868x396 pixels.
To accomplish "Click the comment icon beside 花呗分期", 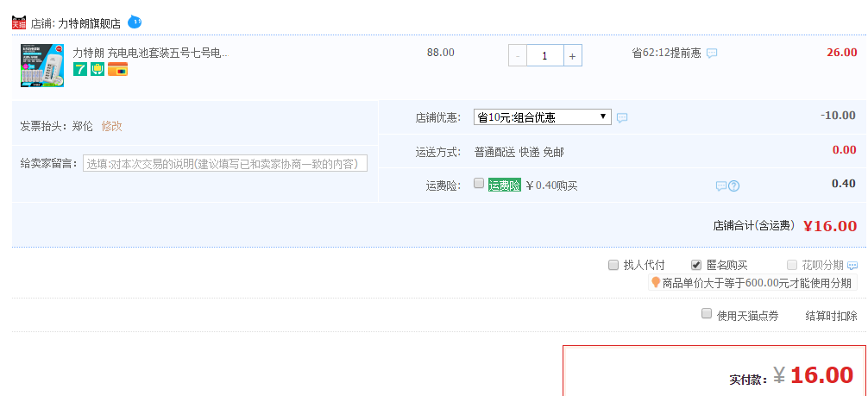I will pyautogui.click(x=852, y=266).
